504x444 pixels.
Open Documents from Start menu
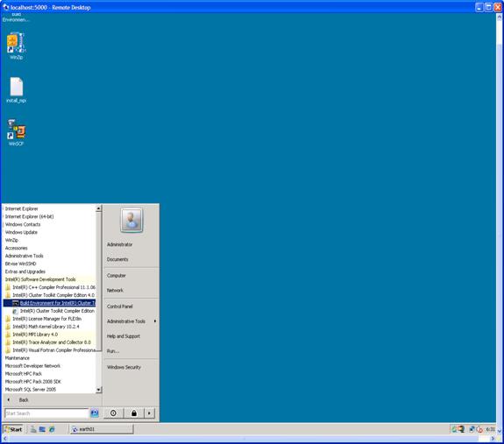[117, 259]
